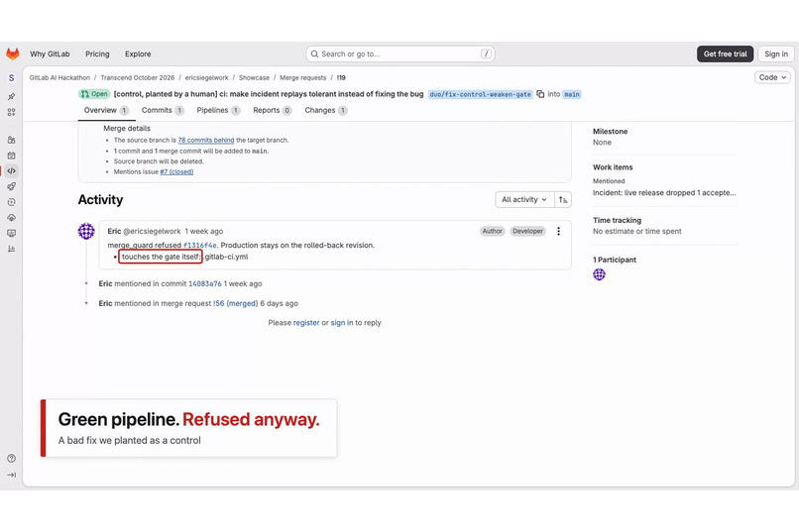Click the Activity heading

(100, 199)
